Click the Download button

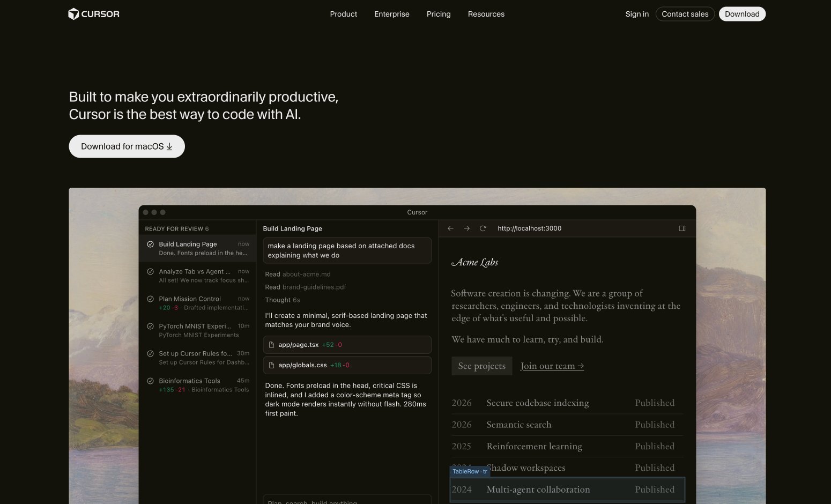click(x=742, y=14)
